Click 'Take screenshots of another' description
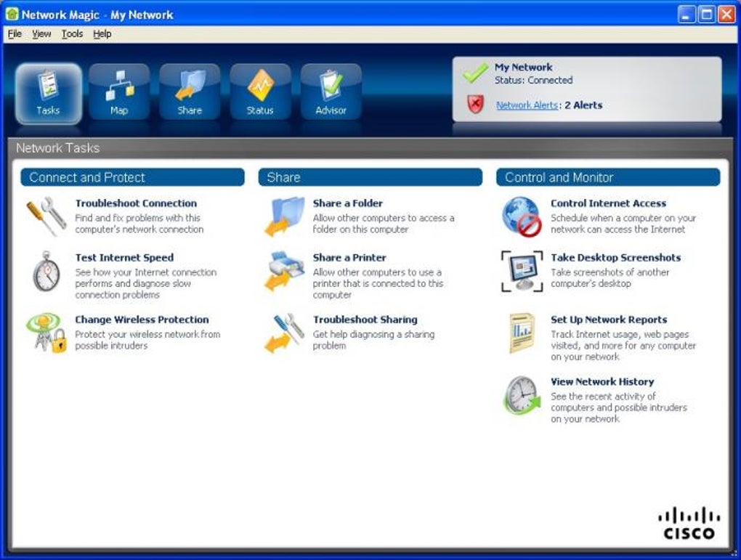Screen dimensions: 741x560 (x=610, y=272)
